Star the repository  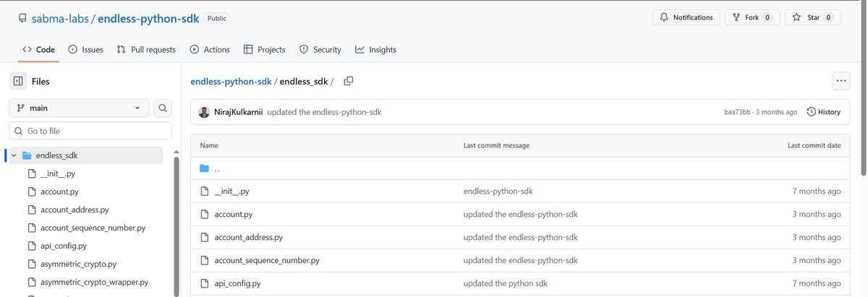813,17
